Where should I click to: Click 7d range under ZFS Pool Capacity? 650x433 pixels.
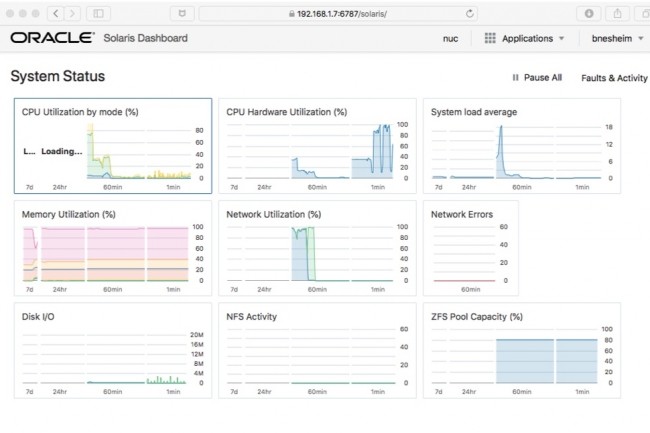(439, 392)
